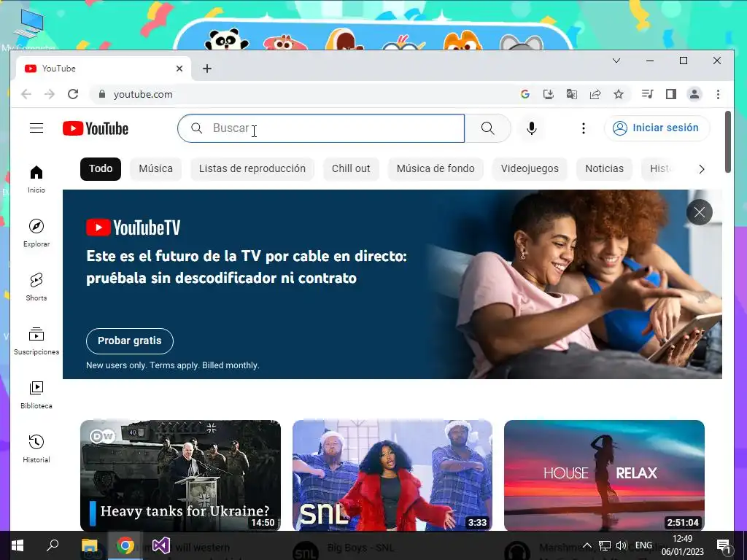Open the media controls icon in Chrome toolbar
This screenshot has height=560, width=747.
(x=648, y=94)
